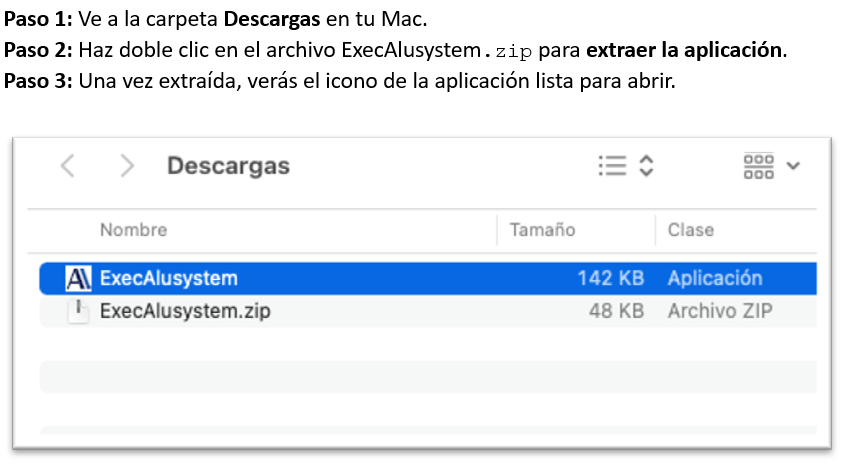Click the 48 KB size value
The image size is (842, 467).
(x=616, y=311)
